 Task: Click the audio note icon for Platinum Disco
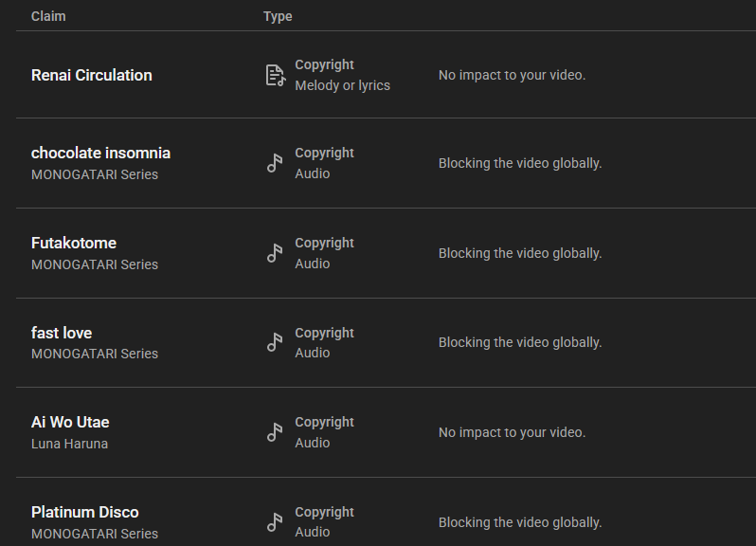pos(275,522)
